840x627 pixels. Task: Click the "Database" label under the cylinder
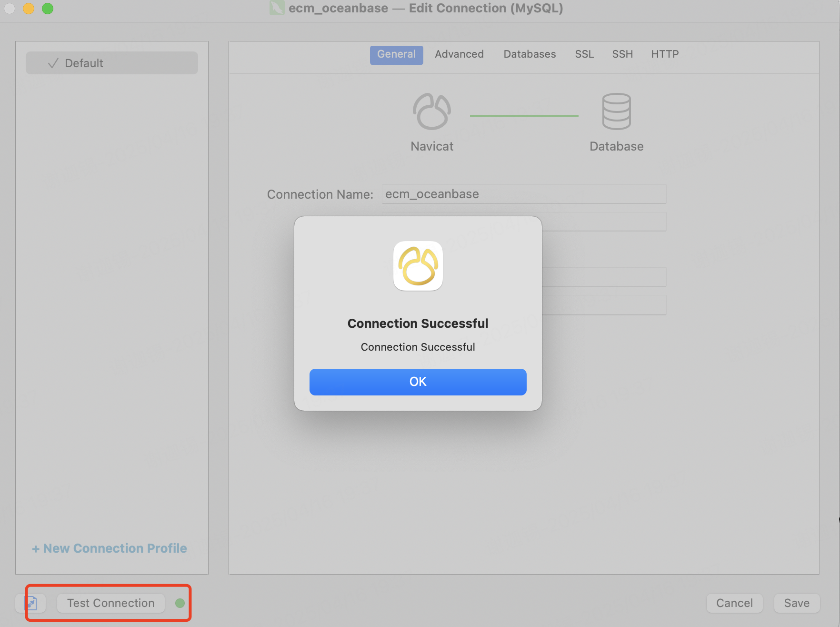tap(616, 146)
